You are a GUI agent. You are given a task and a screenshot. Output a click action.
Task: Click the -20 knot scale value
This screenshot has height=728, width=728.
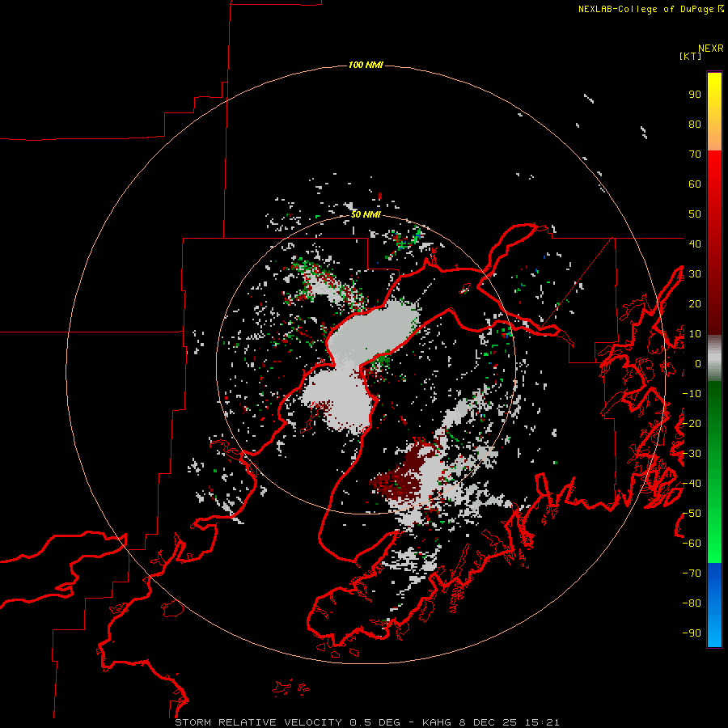coord(692,423)
